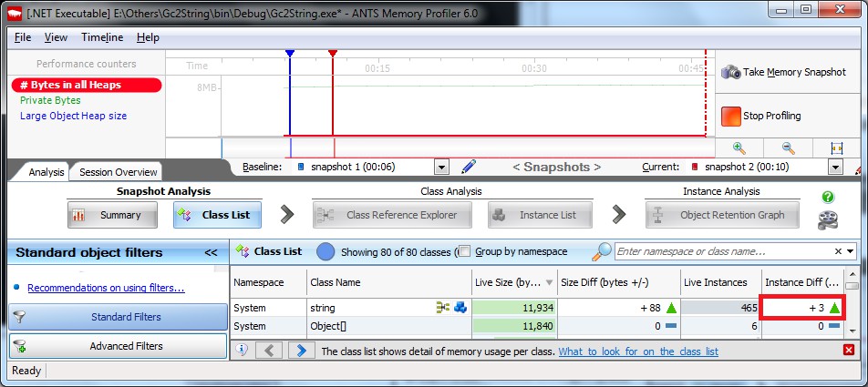Viewport: 868px width, 387px height.
Task: Zoom in on the timeline
Action: pyautogui.click(x=739, y=148)
